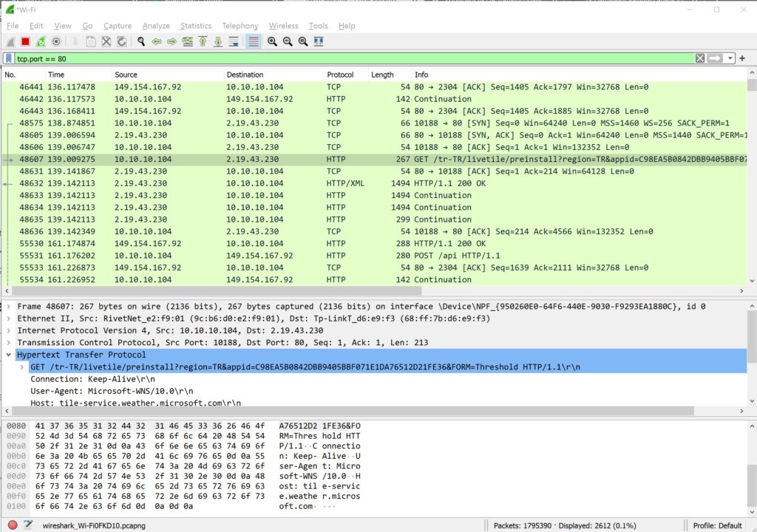Click the display filter bookmark icon
Screen dimensions: 757x532
(8, 58)
